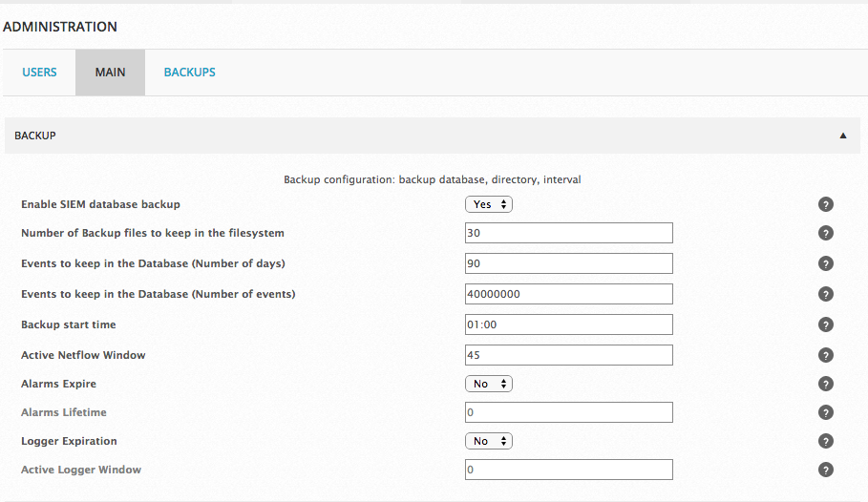
Task: Show help for Events to keep (Number of days)
Action: point(825,263)
